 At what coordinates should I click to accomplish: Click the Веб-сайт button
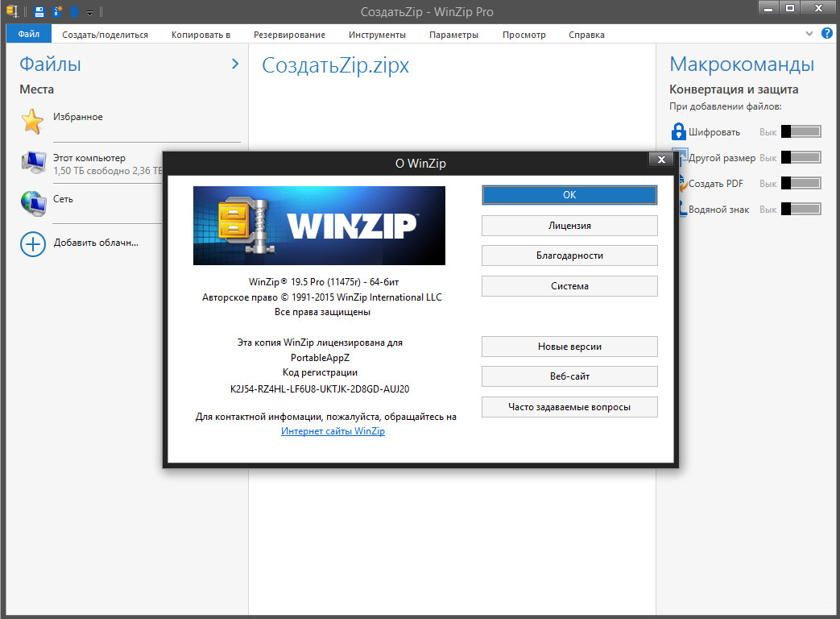coord(569,376)
